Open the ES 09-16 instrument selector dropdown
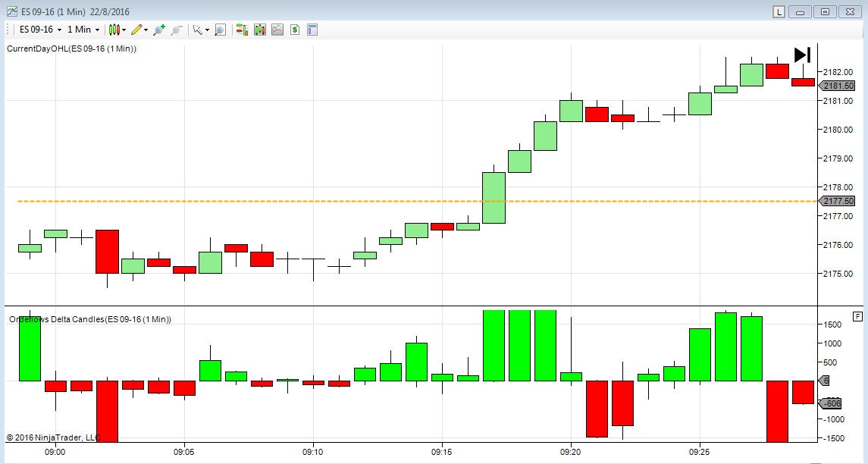The height and width of the screenshot is (464, 868). point(40,30)
